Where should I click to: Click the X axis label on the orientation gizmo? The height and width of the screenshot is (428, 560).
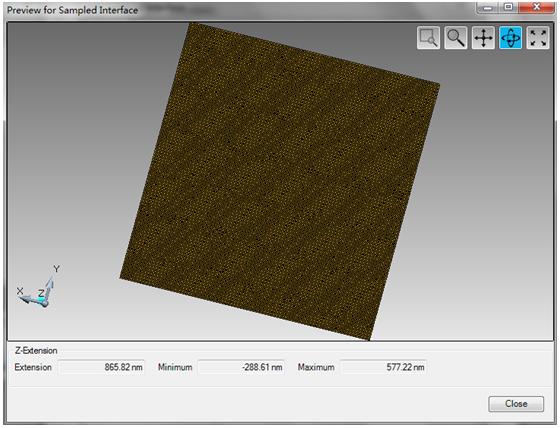[20, 291]
